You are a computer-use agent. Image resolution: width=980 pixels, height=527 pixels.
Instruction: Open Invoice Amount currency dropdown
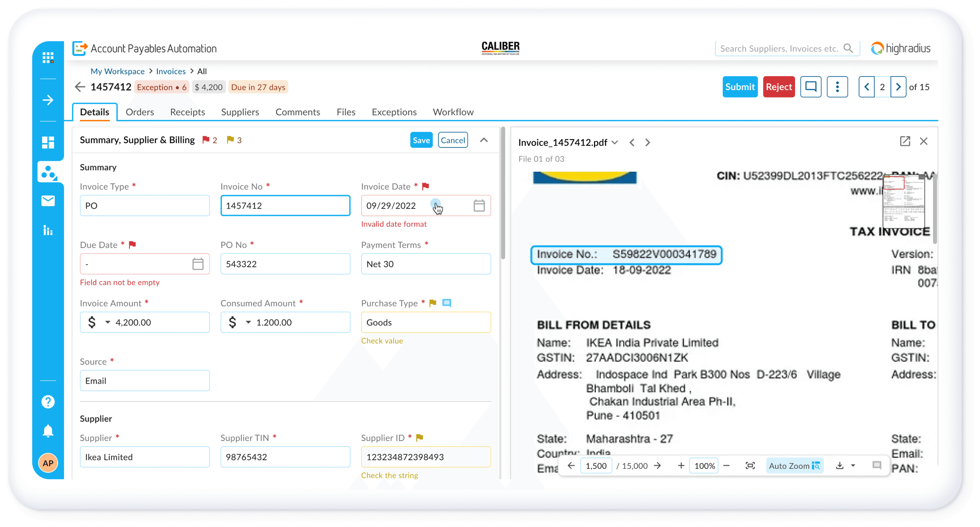point(108,322)
